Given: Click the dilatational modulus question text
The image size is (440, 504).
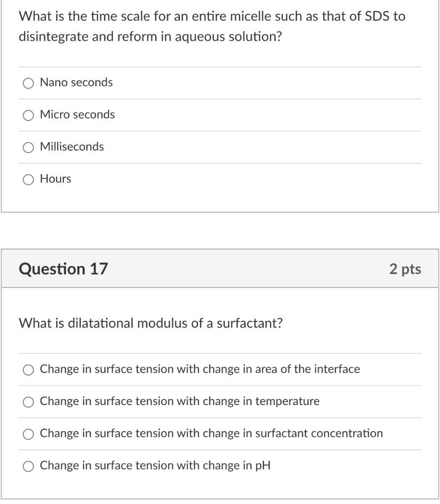Looking at the screenshot, I should pyautogui.click(x=150, y=323).
